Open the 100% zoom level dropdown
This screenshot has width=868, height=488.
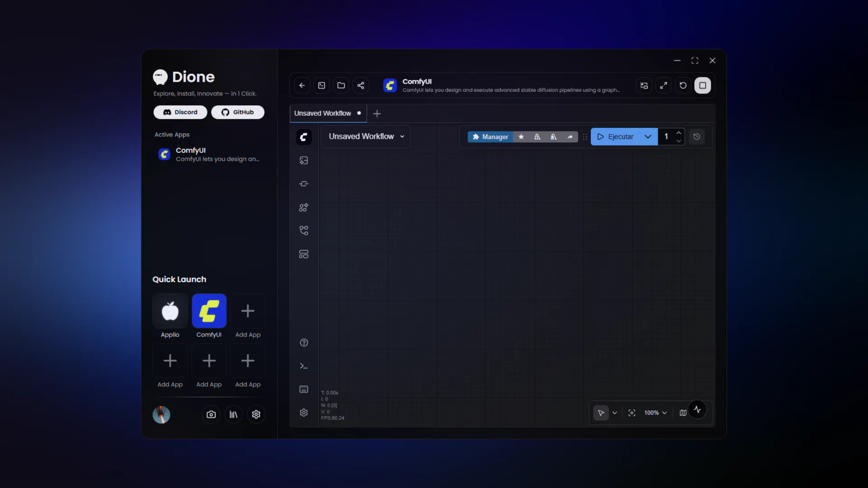[656, 413]
